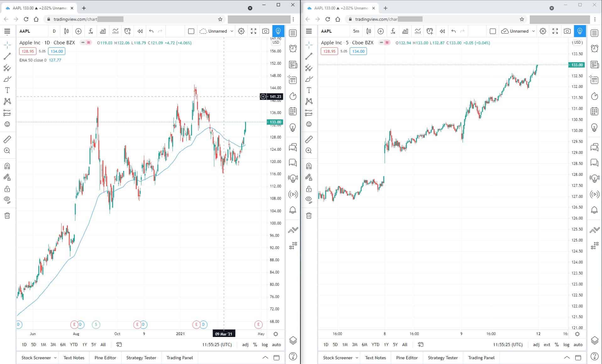Open Indicators via the fx icon
This screenshot has height=364, width=602.
point(91,31)
